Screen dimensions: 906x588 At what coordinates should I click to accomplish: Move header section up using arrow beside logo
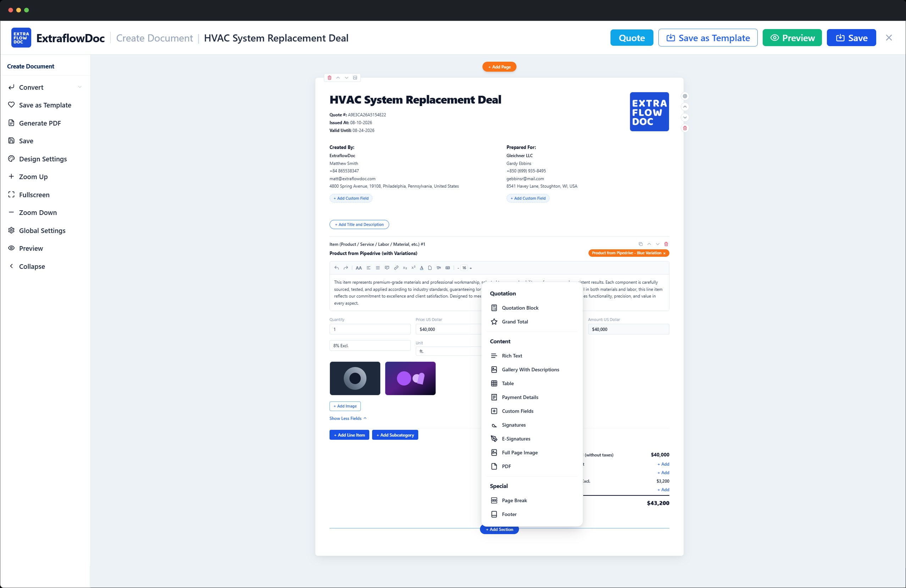pyautogui.click(x=685, y=107)
